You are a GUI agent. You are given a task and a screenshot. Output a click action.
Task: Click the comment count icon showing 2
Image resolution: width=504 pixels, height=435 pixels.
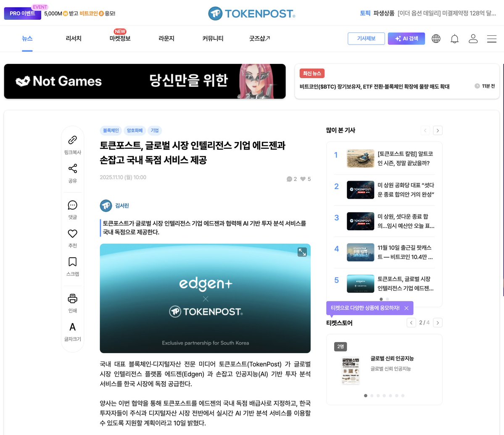(289, 179)
